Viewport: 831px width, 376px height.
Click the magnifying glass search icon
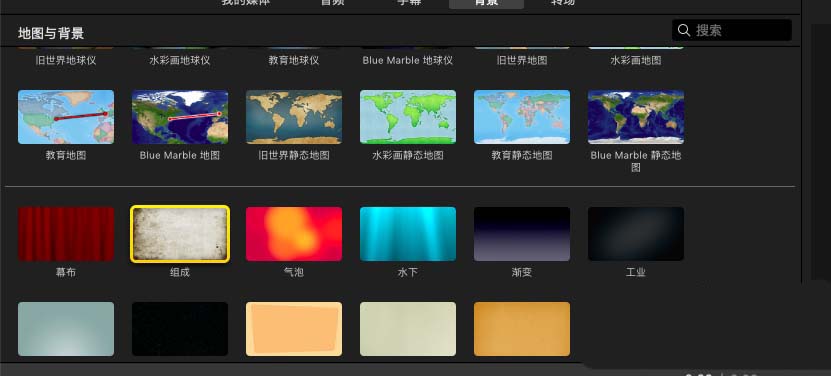coord(684,30)
